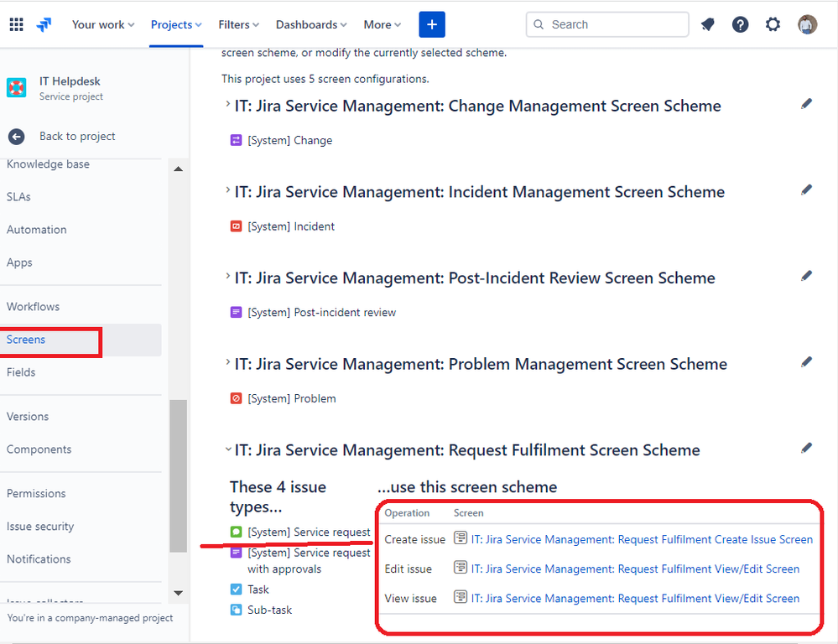Expand the Problem Management Screen Scheme section
The image size is (838, 644).
click(x=227, y=363)
